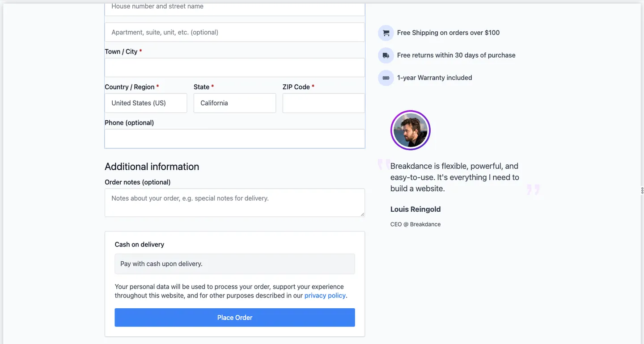Click the State label

tap(203, 87)
